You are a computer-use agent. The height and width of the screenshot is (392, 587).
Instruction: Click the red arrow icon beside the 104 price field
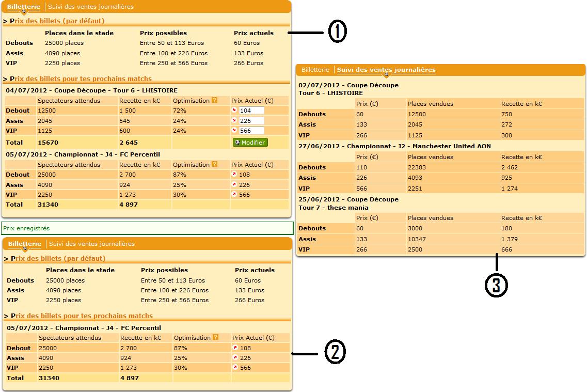234,110
